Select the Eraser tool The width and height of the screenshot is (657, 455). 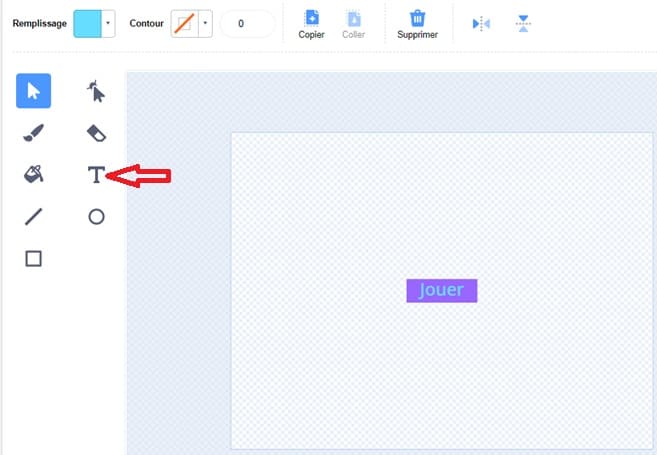96,133
